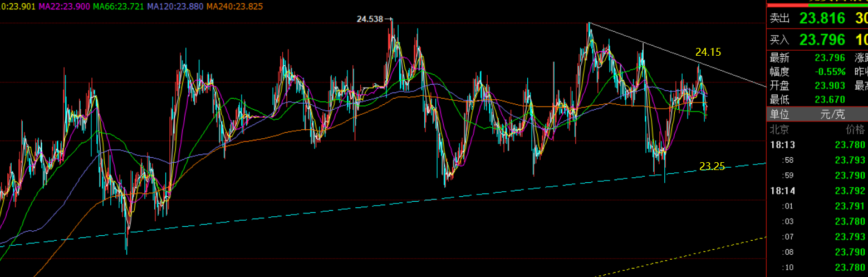The height and width of the screenshot is (277, 868).
Task: Select the white descending trendline
Action: [x=677, y=55]
